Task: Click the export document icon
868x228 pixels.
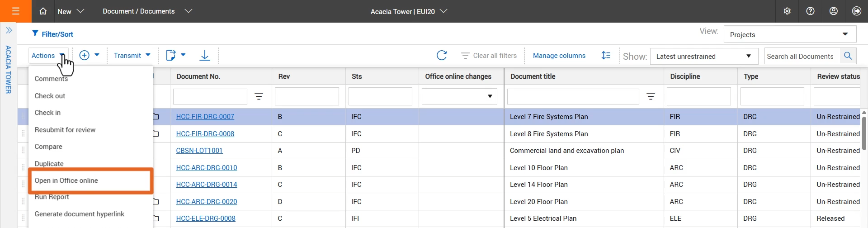Action: 171,55
